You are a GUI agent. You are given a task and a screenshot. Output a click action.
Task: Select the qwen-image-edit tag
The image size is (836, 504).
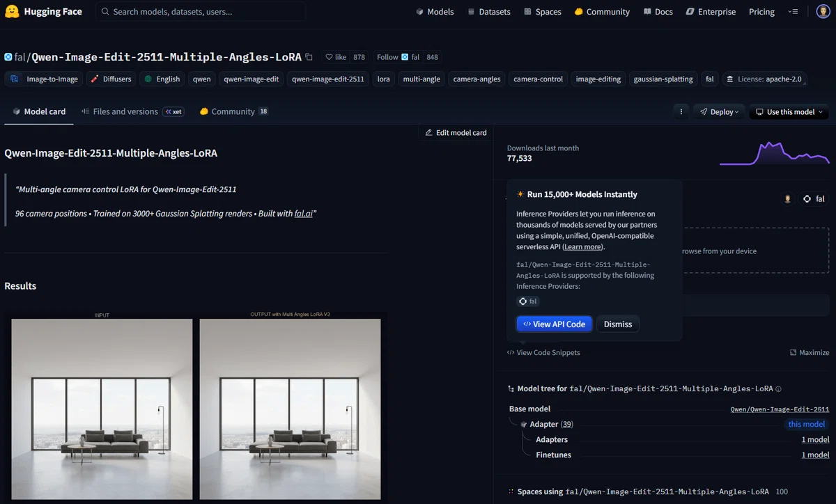pos(251,79)
